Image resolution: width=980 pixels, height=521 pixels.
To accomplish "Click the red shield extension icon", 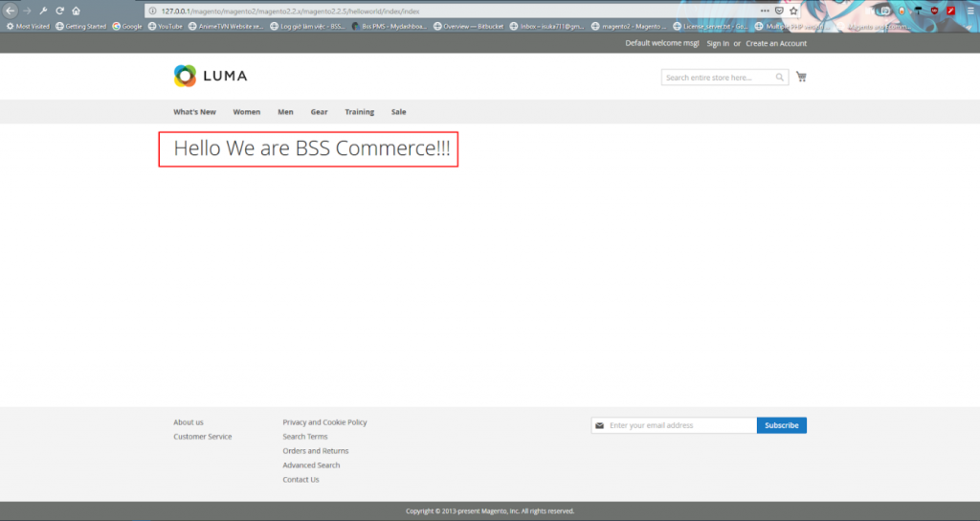I will click(x=934, y=11).
